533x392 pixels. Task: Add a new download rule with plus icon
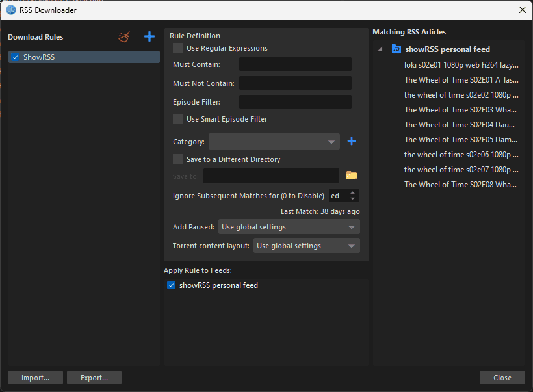pyautogui.click(x=149, y=36)
